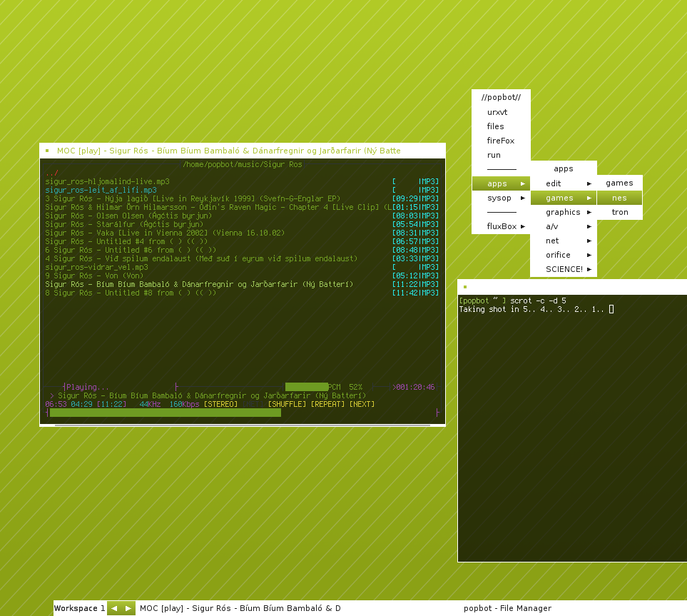Expand the net submenu
Screen dimensions: 687x616
point(564,241)
